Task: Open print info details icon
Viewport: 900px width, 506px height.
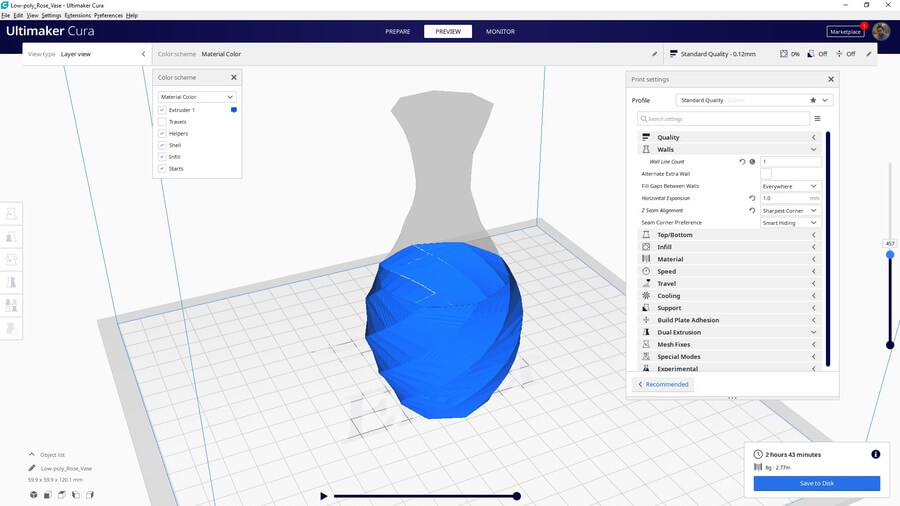Action: 875,454
